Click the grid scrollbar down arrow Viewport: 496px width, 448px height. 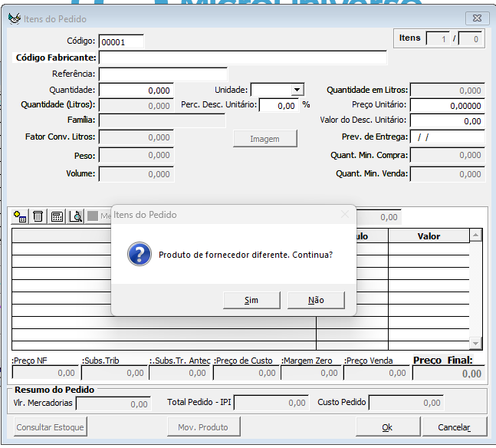[475, 343]
